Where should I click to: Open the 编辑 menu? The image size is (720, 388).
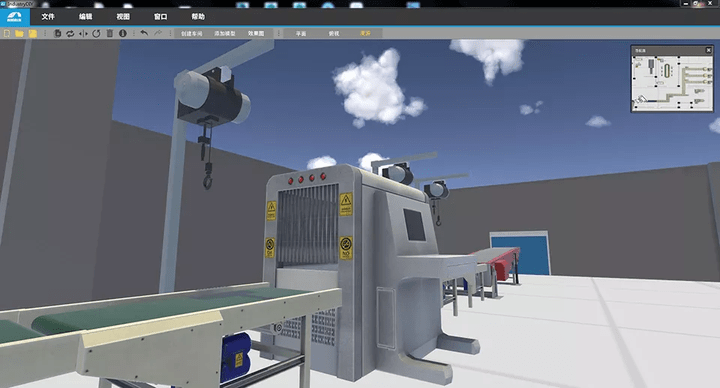(85, 17)
